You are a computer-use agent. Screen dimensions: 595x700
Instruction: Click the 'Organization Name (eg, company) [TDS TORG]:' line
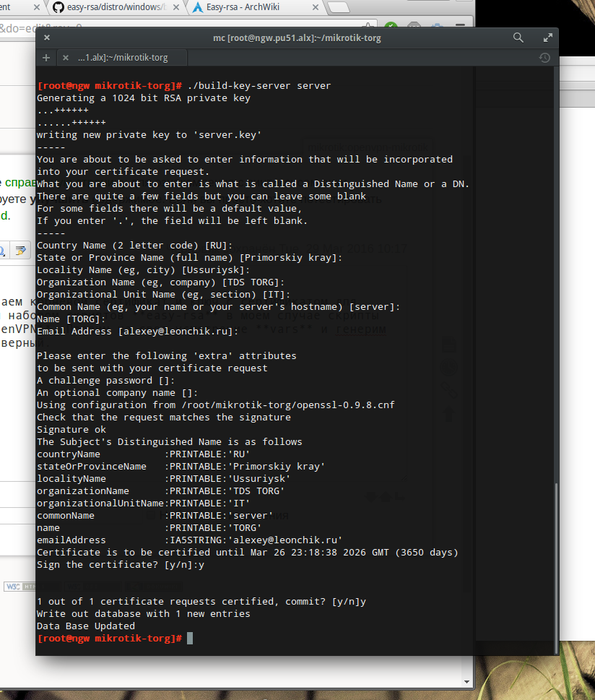161,282
